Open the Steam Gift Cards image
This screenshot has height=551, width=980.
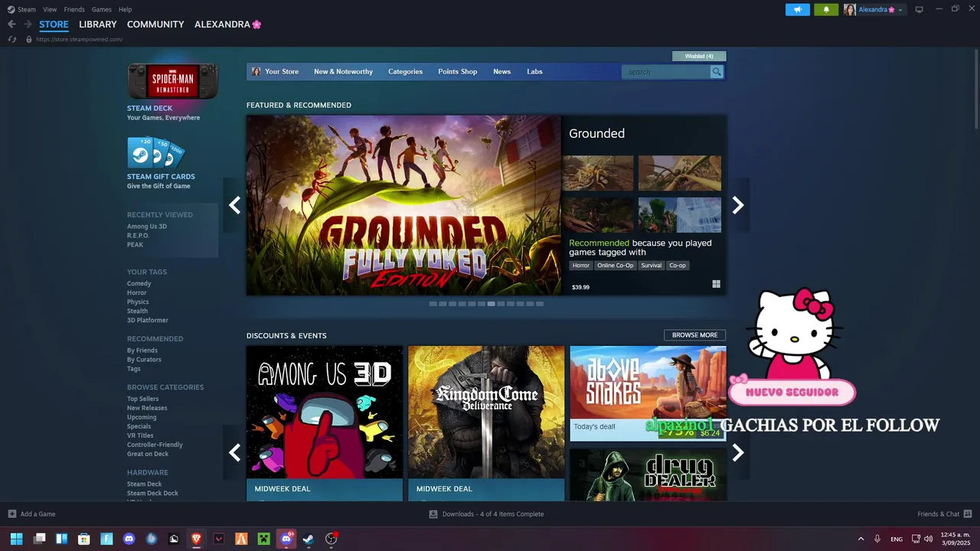tap(155, 152)
